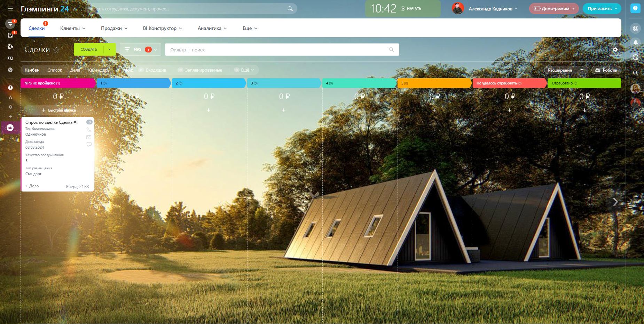The image size is (644, 324).
Task: Add Сделки page to favorites with star
Action: (x=56, y=50)
